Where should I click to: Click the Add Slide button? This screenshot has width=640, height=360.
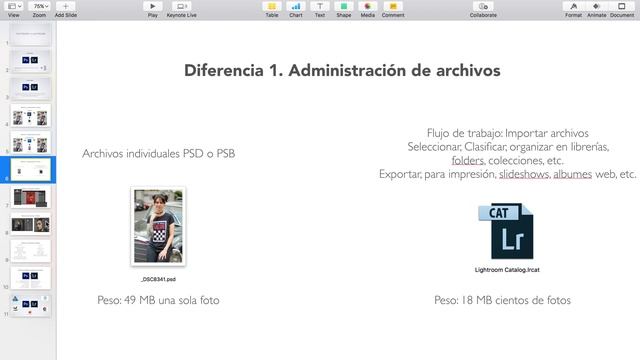[x=66, y=7]
